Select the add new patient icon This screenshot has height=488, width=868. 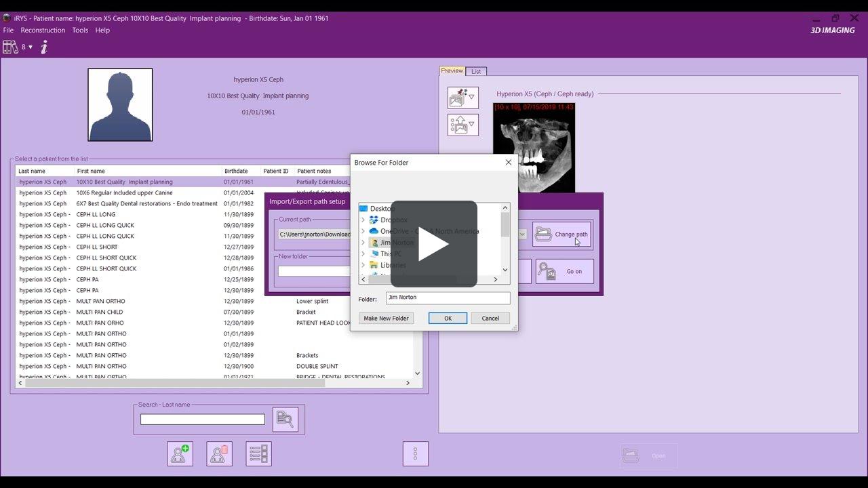(179, 453)
